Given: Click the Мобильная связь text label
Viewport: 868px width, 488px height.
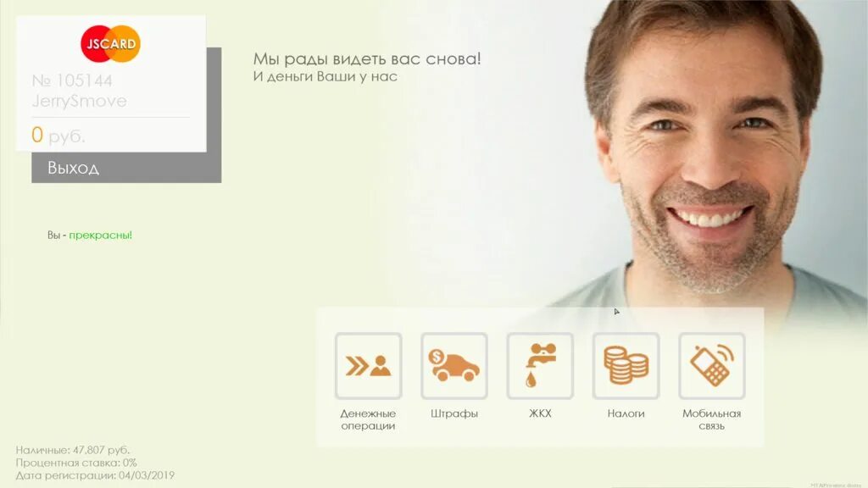Looking at the screenshot, I should click(x=712, y=419).
